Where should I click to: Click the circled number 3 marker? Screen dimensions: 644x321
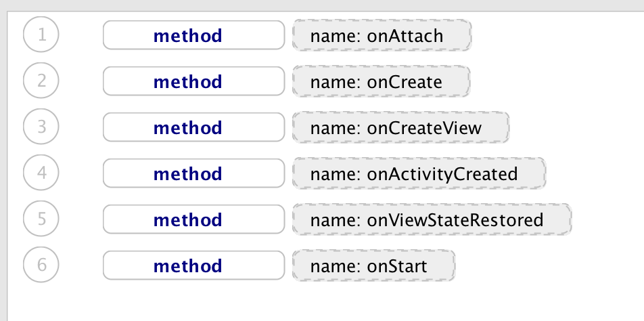[x=41, y=127]
